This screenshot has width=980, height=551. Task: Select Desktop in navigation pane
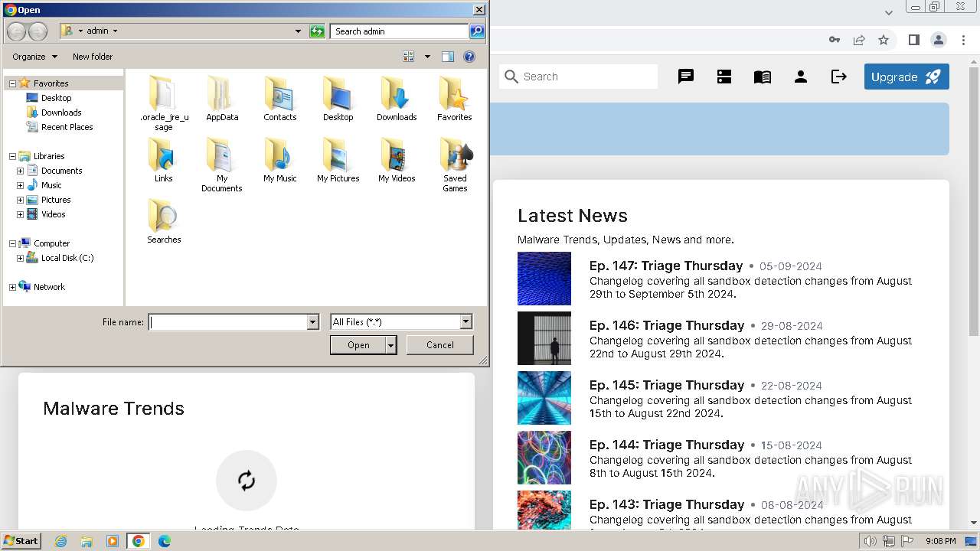click(57, 98)
